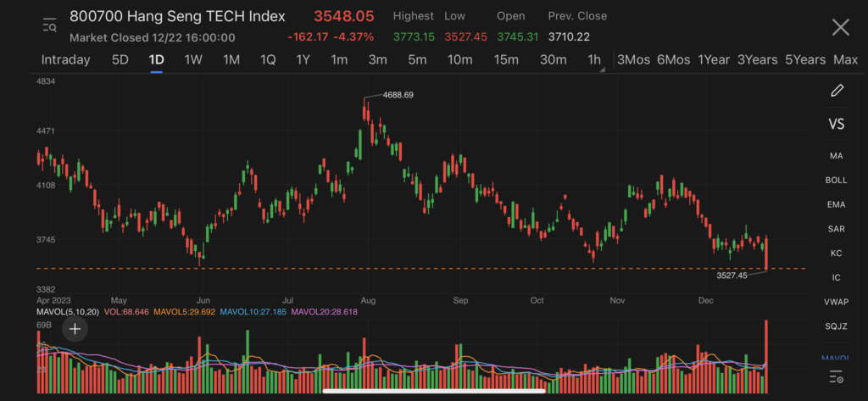Select the 3Mos range
The image size is (868, 401).
(633, 59)
